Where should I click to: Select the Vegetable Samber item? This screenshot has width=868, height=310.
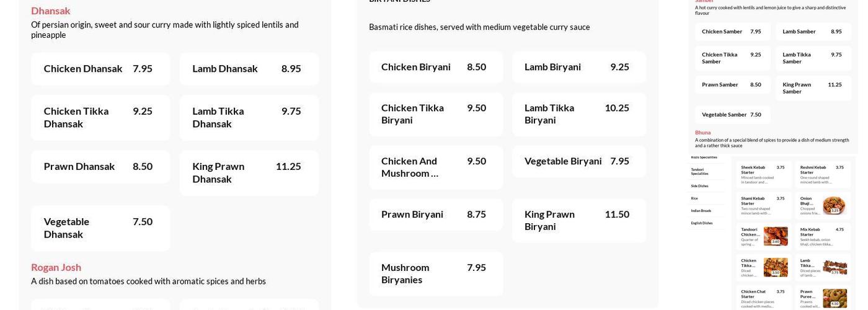click(x=732, y=115)
